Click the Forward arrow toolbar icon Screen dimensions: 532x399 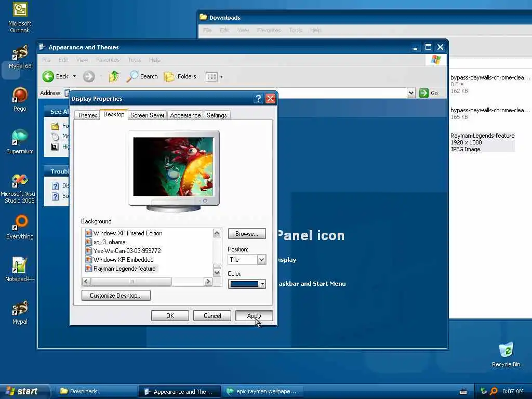click(89, 76)
